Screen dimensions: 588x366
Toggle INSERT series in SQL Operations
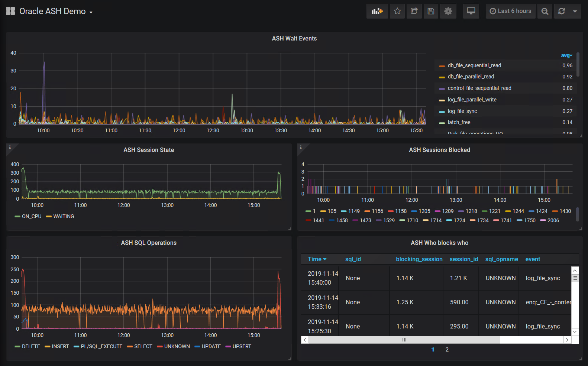pyautogui.click(x=60, y=346)
